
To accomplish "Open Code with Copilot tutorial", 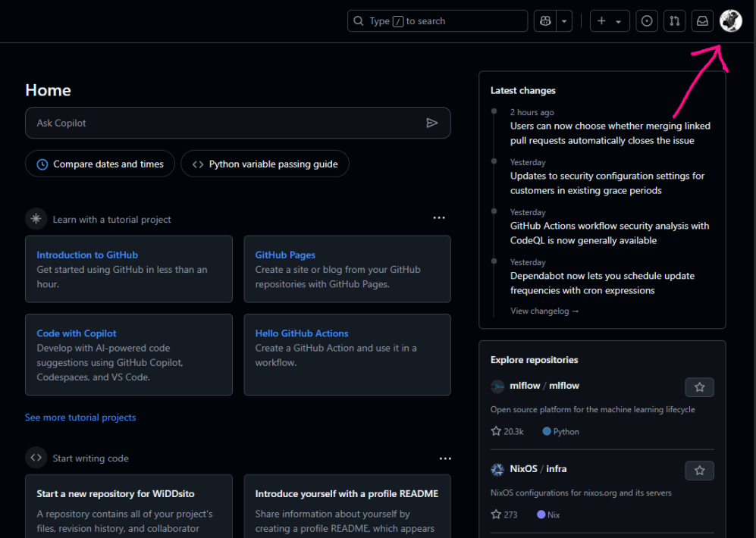I will 76,333.
